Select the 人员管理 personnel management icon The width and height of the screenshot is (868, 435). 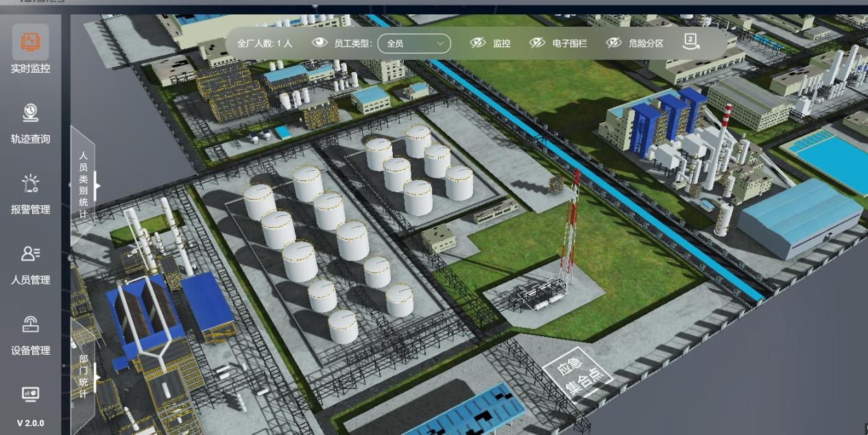click(x=30, y=255)
